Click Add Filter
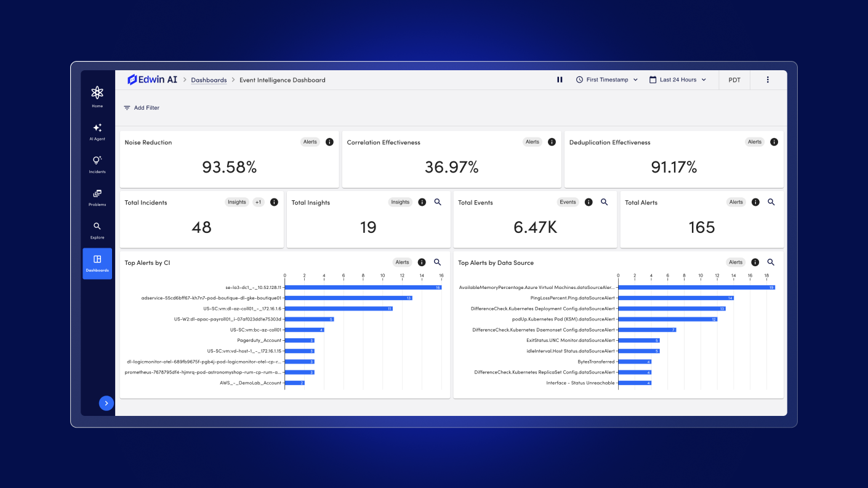 coord(142,108)
